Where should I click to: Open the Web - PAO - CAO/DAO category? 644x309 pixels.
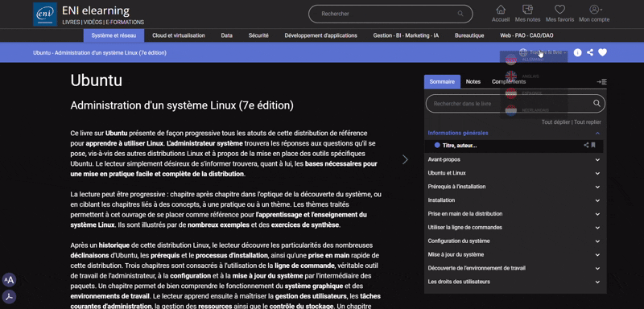526,35
